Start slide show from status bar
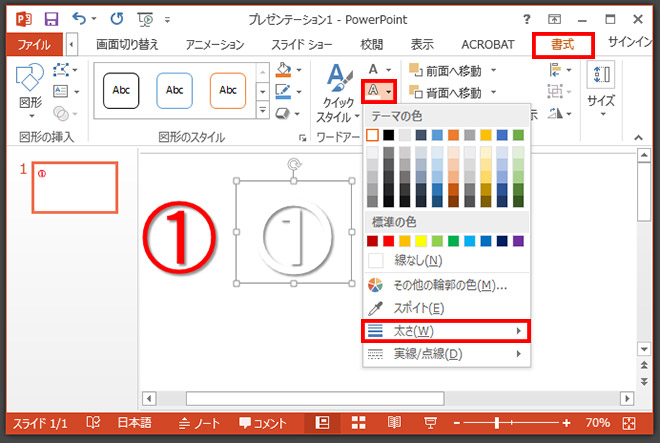 click(430, 423)
